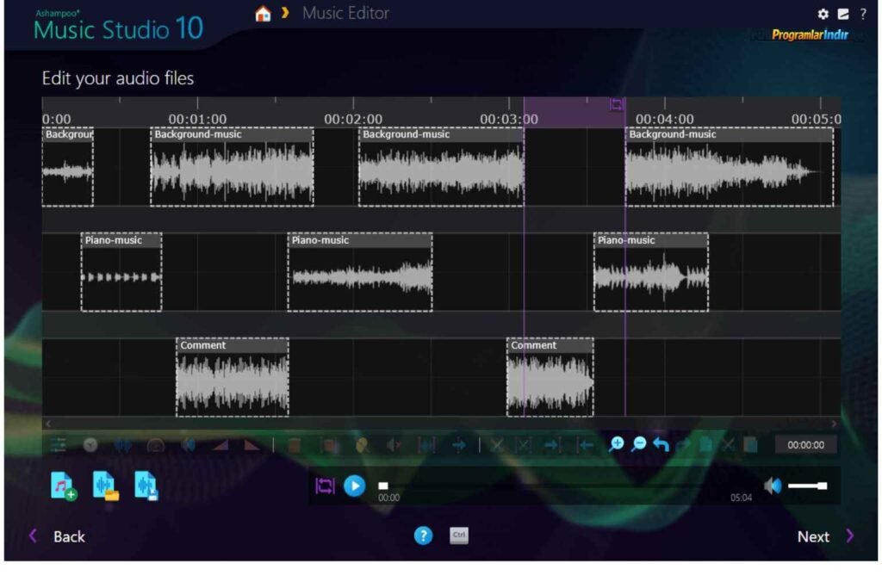Mute the audio with the speaker icon

(x=773, y=486)
